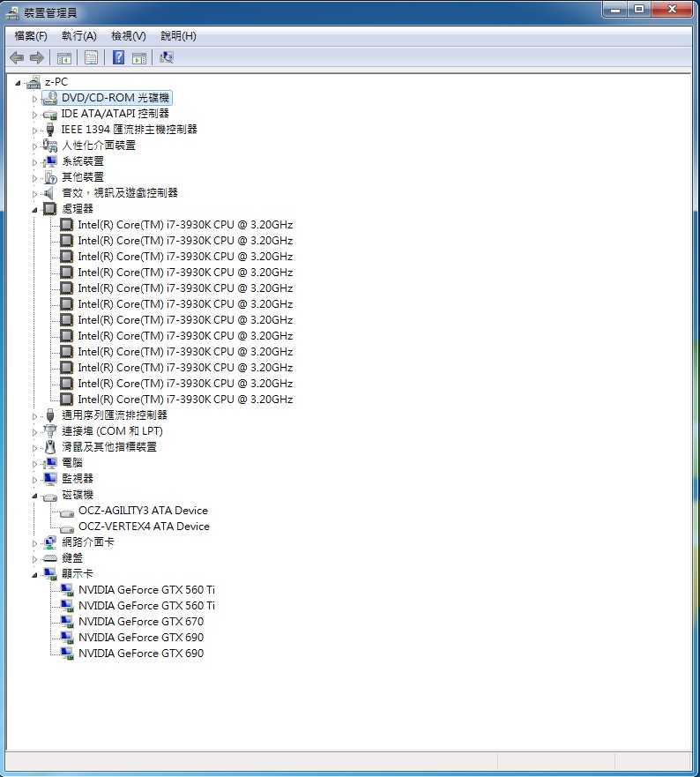Select the NVIDIA GeForce GTX 670 entry
The image size is (700, 777).
pos(141,622)
